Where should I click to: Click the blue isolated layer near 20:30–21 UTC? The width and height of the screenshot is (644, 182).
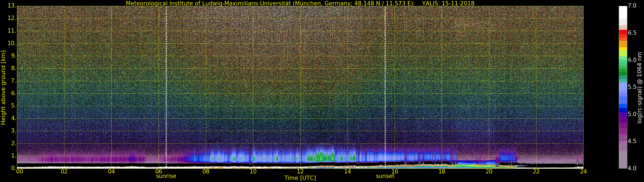coord(507,157)
